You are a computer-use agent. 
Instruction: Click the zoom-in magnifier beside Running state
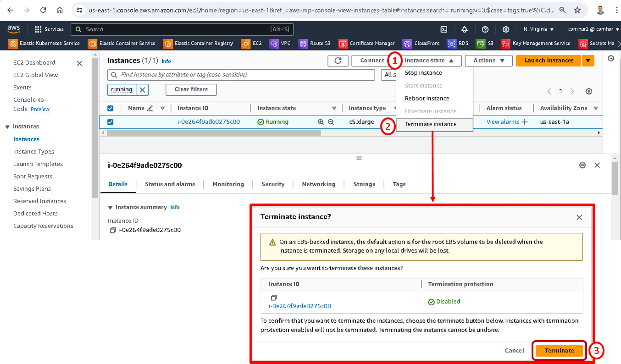(321, 122)
